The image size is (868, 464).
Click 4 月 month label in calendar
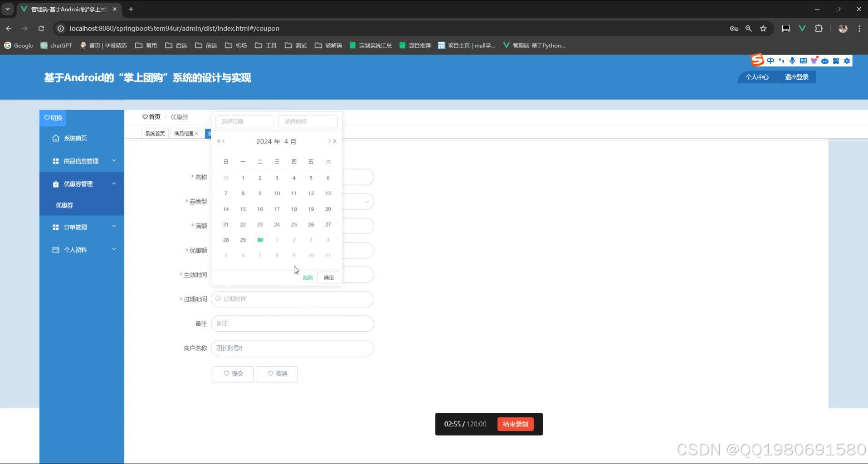pos(290,141)
